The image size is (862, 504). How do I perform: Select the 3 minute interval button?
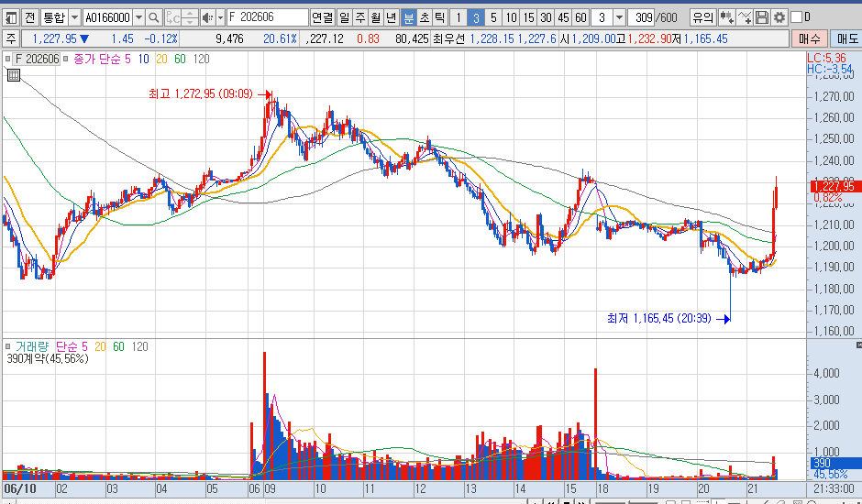click(x=476, y=17)
